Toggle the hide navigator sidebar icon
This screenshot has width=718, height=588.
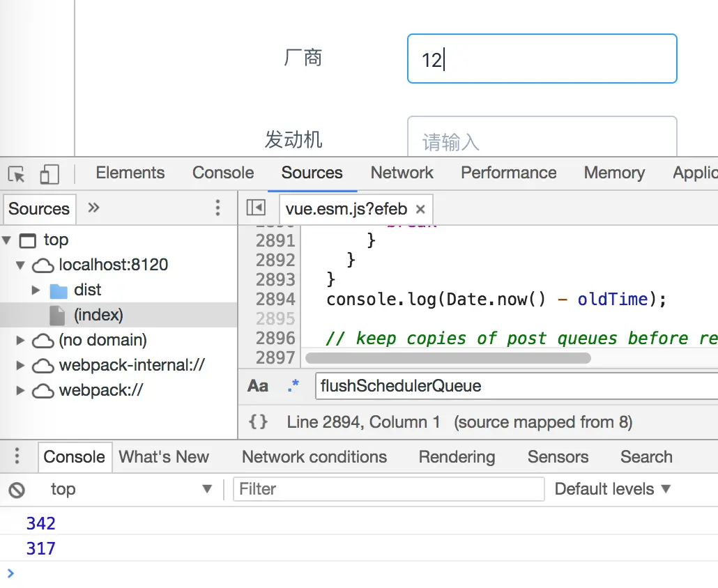[x=256, y=208]
